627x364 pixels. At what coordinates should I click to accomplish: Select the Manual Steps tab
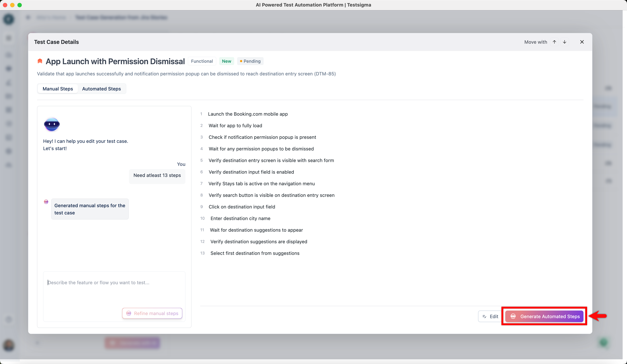tap(58, 88)
